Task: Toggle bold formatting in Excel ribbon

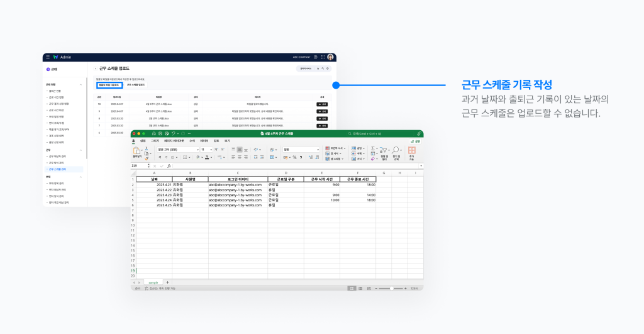Action: click(160, 157)
